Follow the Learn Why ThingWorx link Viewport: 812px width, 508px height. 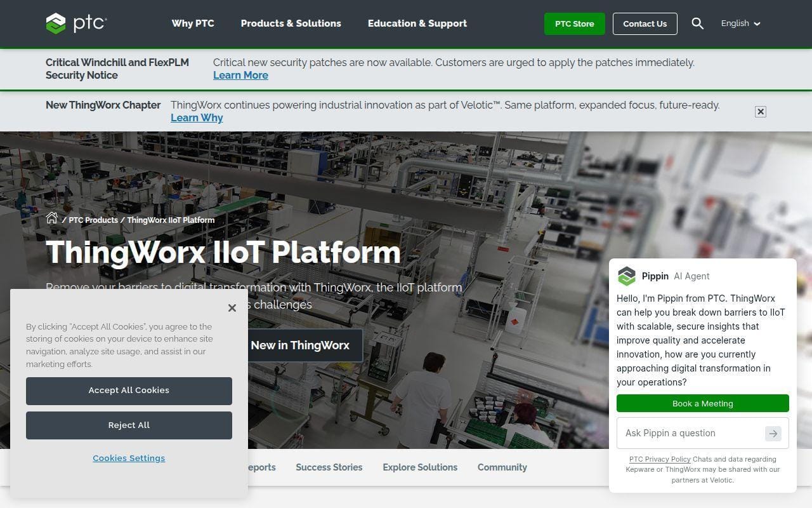pyautogui.click(x=197, y=117)
